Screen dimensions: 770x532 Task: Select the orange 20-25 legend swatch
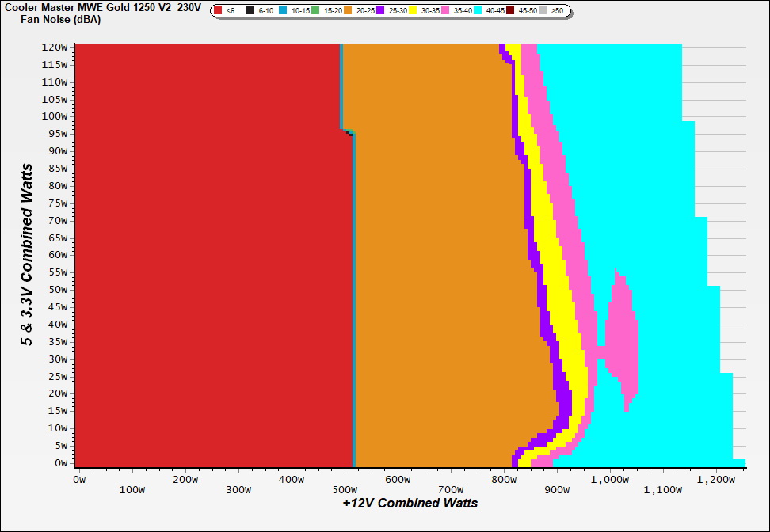point(348,11)
